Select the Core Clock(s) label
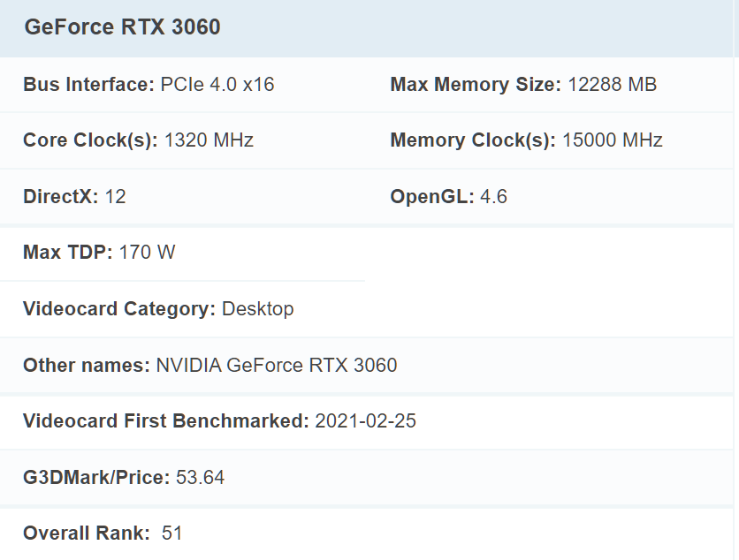The width and height of the screenshot is (739, 560). [90, 140]
